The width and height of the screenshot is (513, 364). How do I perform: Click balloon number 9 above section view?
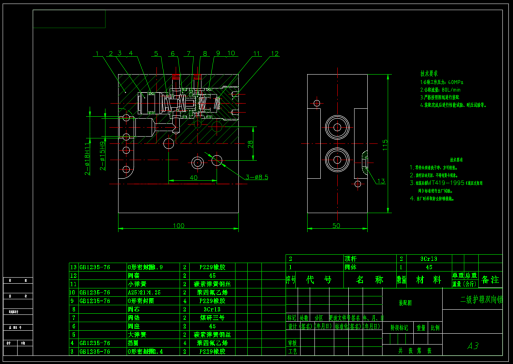tap(218, 53)
